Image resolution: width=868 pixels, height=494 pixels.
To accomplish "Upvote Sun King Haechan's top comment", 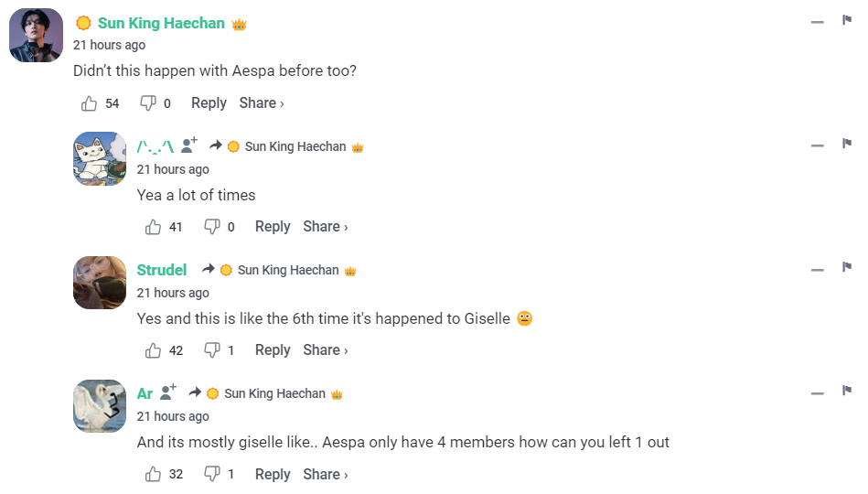I will (89, 103).
